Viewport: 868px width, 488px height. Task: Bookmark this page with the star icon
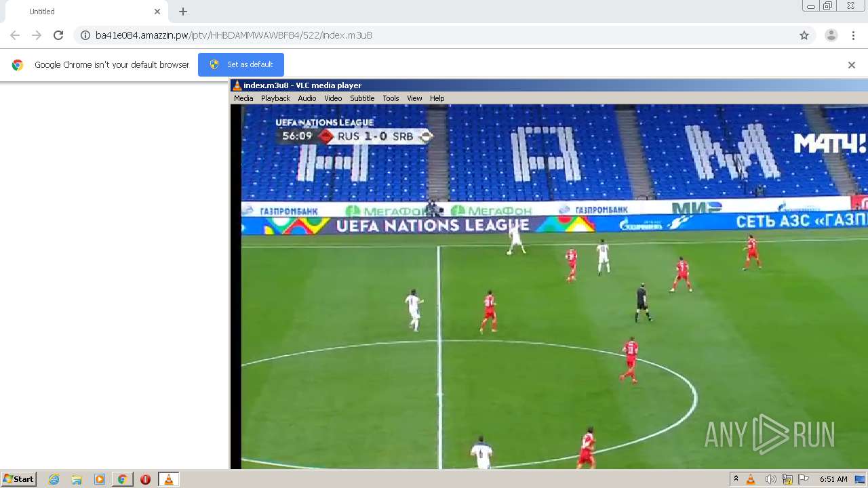(x=804, y=35)
